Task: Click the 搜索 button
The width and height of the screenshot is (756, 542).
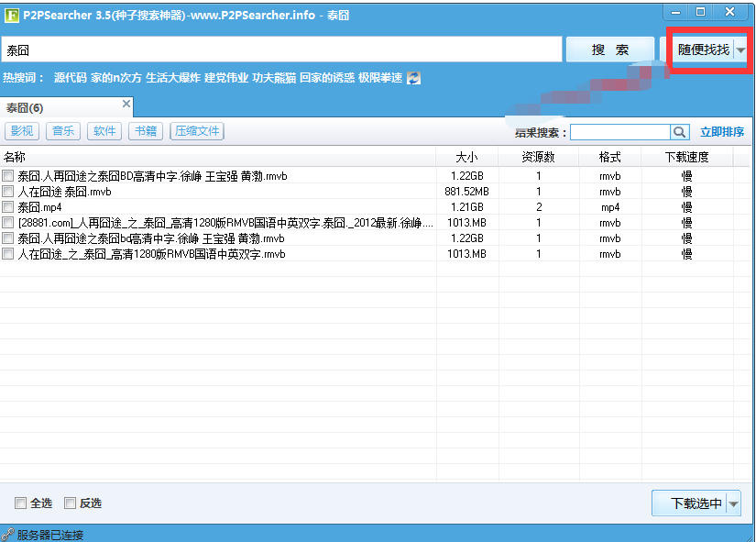Action: pos(609,50)
